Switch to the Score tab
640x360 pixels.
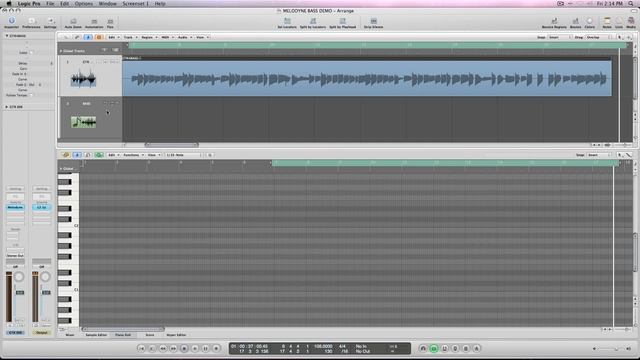150,335
